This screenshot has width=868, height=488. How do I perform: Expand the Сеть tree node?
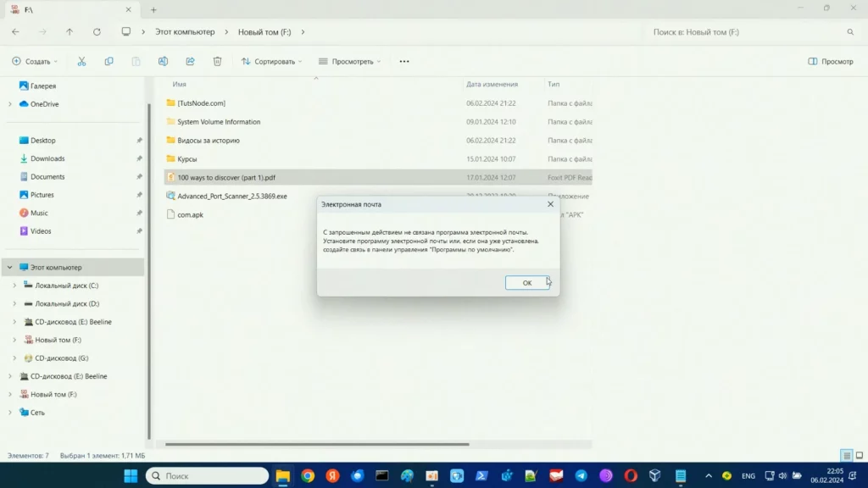tap(10, 413)
